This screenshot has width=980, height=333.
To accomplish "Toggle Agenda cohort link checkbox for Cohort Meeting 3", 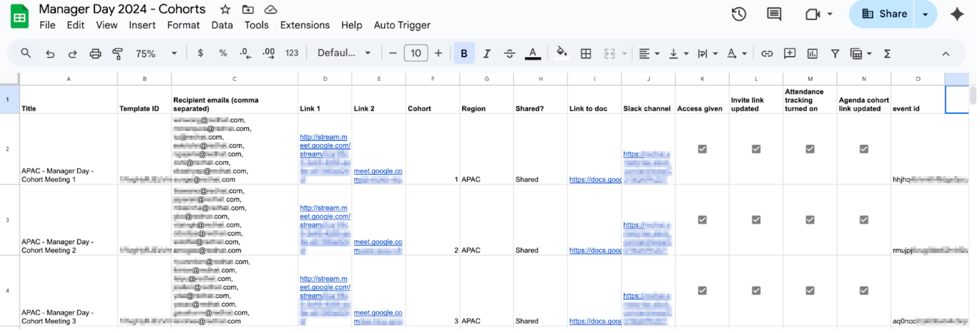I will (x=864, y=291).
